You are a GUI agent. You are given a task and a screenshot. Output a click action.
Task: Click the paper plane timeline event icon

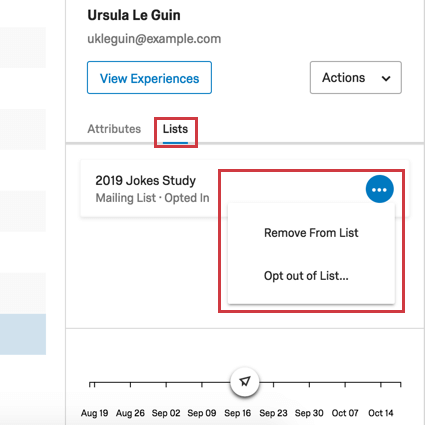245,382
